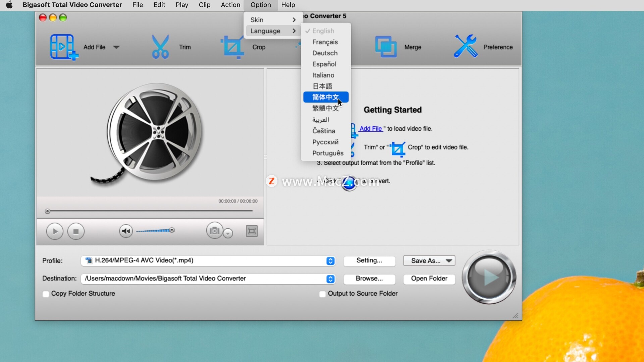Select Português language
This screenshot has width=644, height=362.
pos(326,153)
